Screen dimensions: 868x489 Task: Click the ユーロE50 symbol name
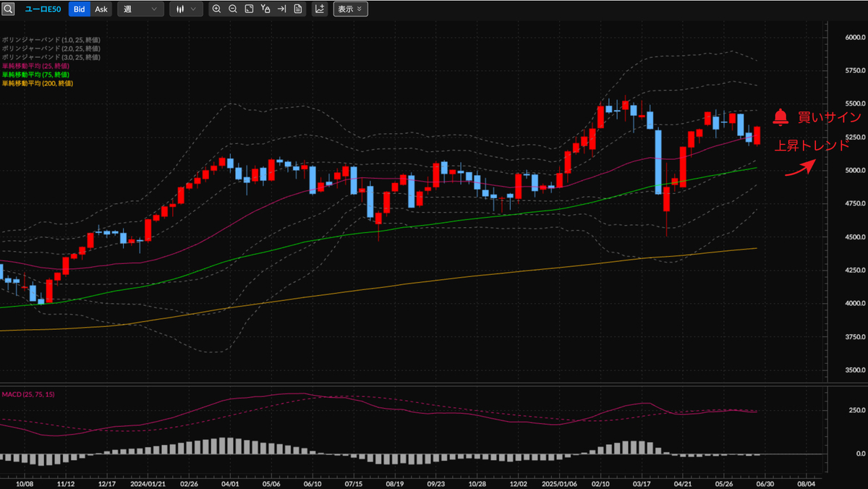click(43, 9)
